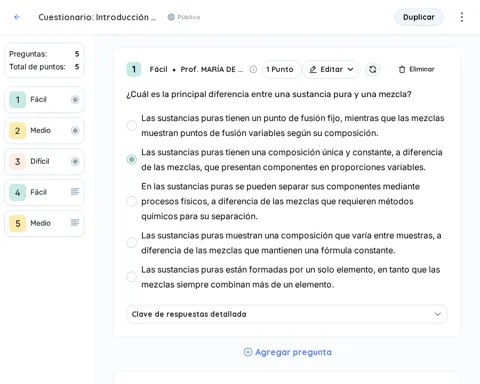
Task: Select the answer about composición única y constante
Action: coord(132,159)
